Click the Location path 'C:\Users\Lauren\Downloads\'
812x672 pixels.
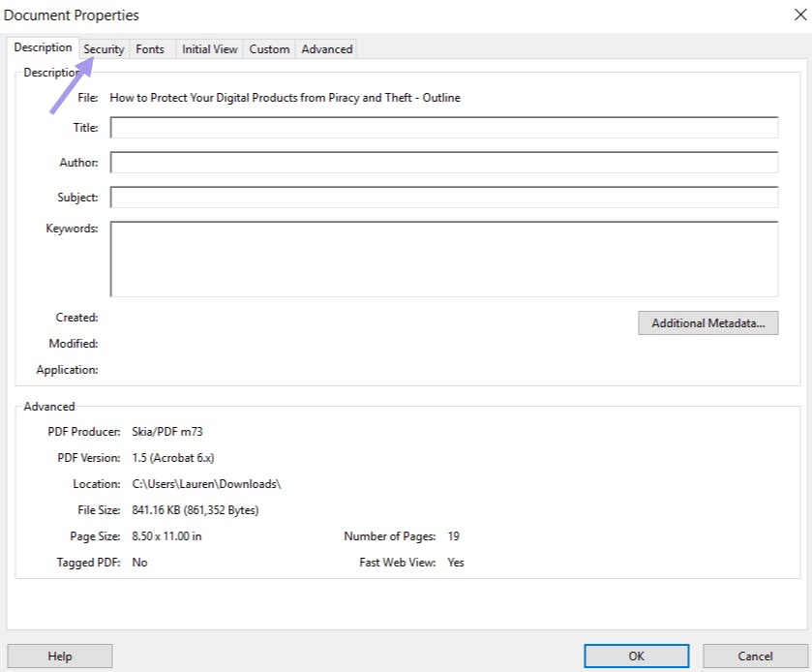point(206,483)
